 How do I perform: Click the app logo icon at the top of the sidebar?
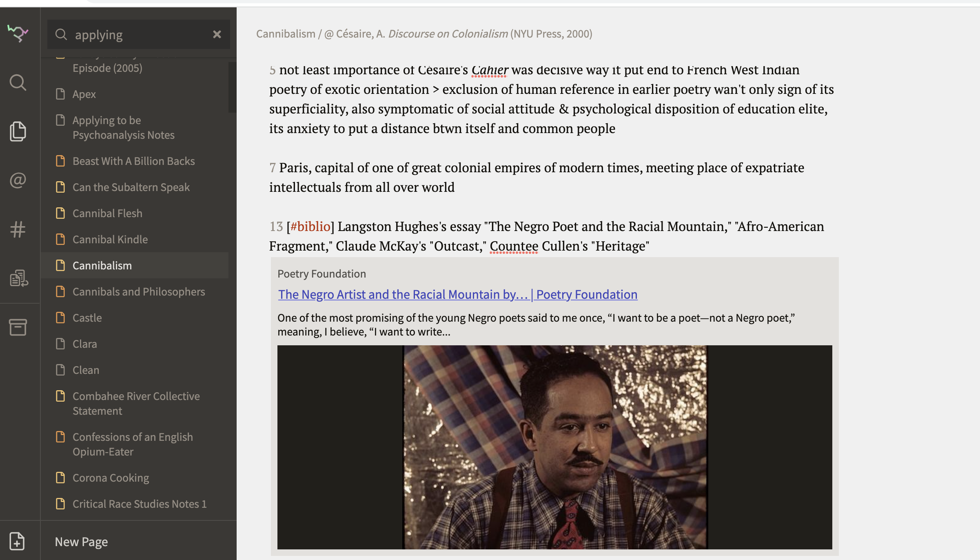[x=18, y=33]
